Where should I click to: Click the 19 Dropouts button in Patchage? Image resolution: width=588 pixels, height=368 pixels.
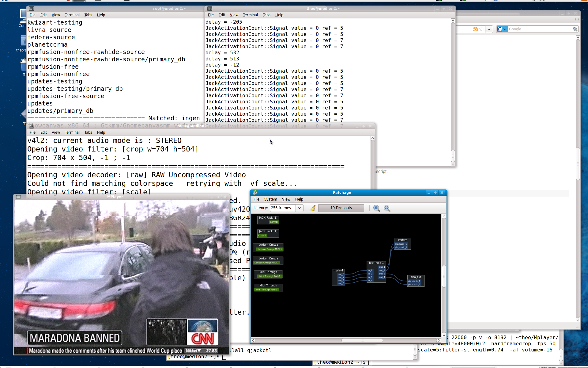(x=341, y=208)
